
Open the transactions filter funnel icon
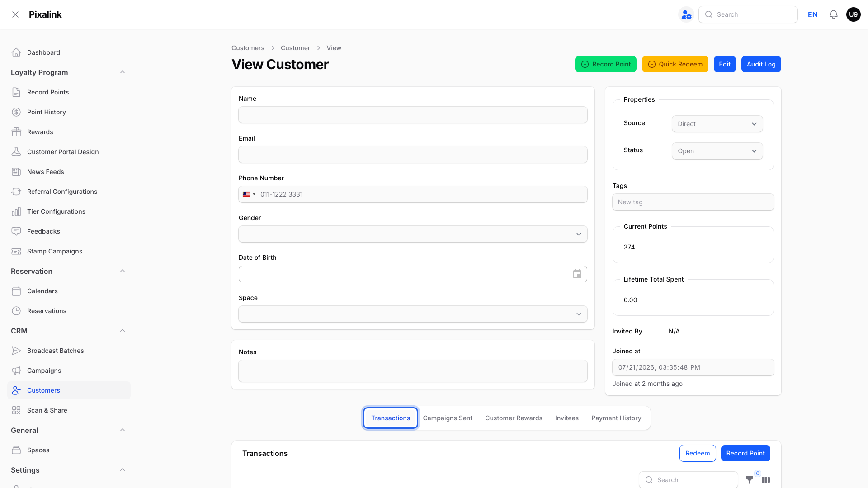[750, 480]
